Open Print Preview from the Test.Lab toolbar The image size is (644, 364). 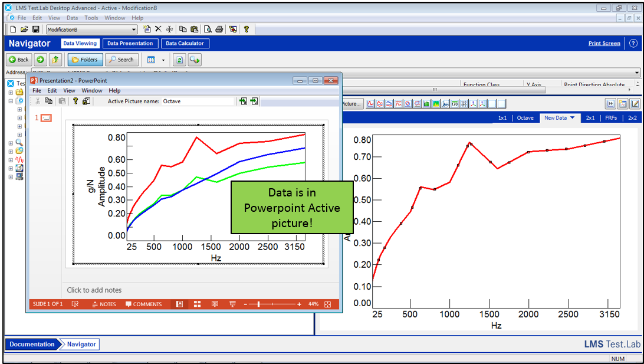208,29
